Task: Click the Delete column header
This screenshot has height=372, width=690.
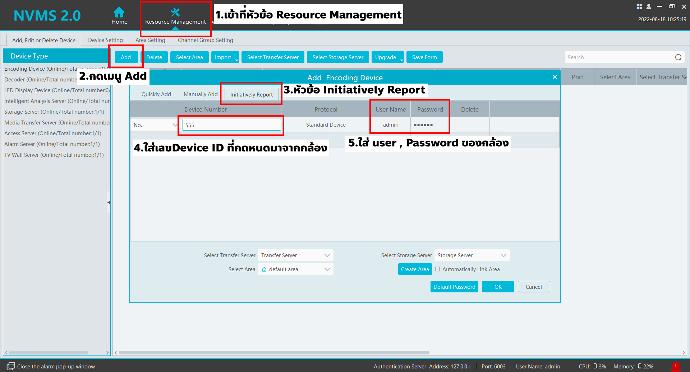Action: [x=469, y=109]
